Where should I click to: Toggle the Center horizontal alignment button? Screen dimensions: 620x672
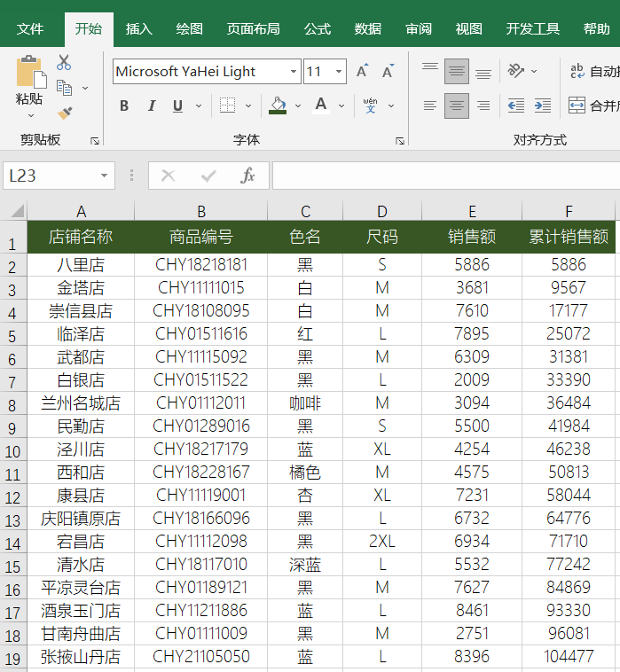coord(457,106)
